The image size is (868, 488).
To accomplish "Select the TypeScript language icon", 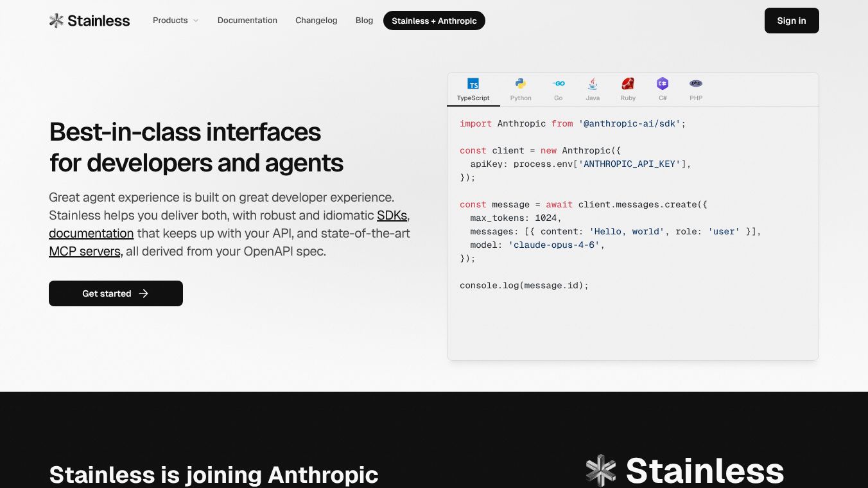I will [473, 84].
